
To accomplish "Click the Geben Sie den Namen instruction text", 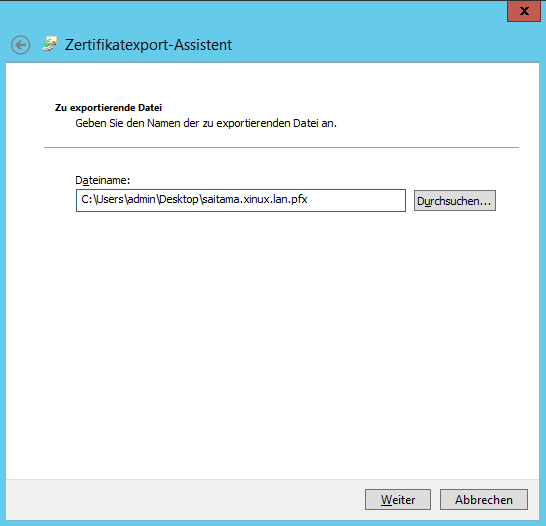I will click(x=206, y=123).
